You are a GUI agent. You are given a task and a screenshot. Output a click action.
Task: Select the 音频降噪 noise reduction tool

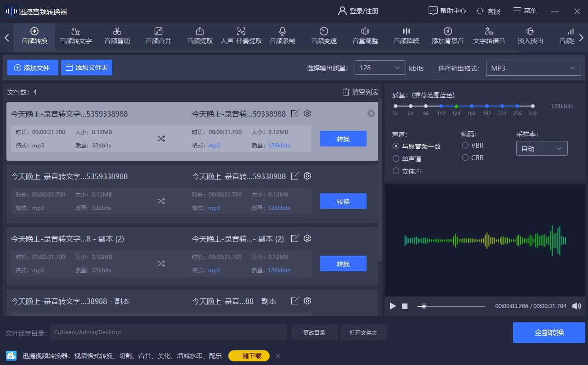tap(406, 37)
